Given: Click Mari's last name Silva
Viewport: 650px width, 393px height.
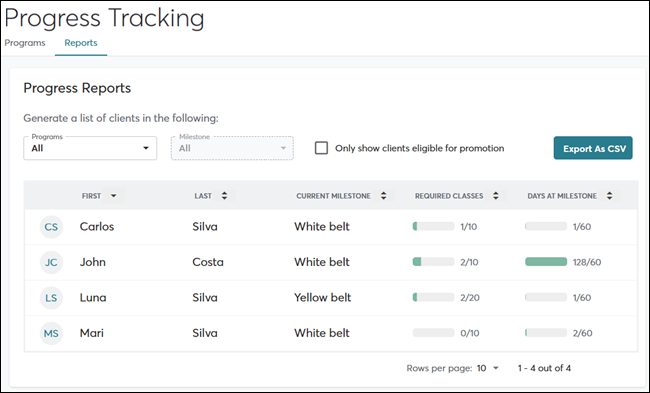Looking at the screenshot, I should (x=205, y=333).
